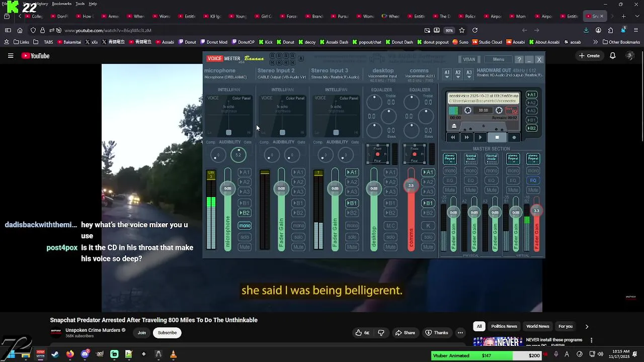This screenshot has width=644, height=362.
Task: Rewind the Voicemeeter cassette recorder
Action: 453,137
